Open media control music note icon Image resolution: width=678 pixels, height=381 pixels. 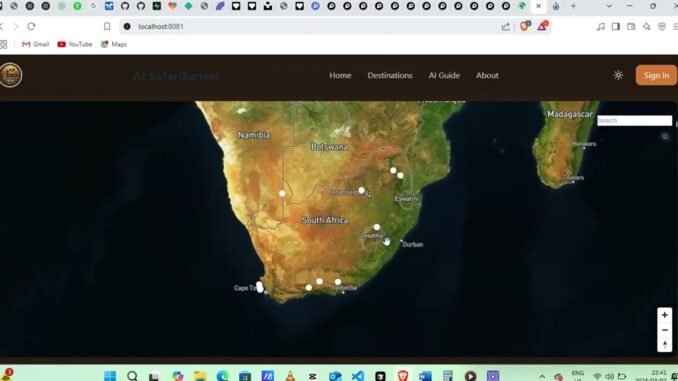click(600, 26)
